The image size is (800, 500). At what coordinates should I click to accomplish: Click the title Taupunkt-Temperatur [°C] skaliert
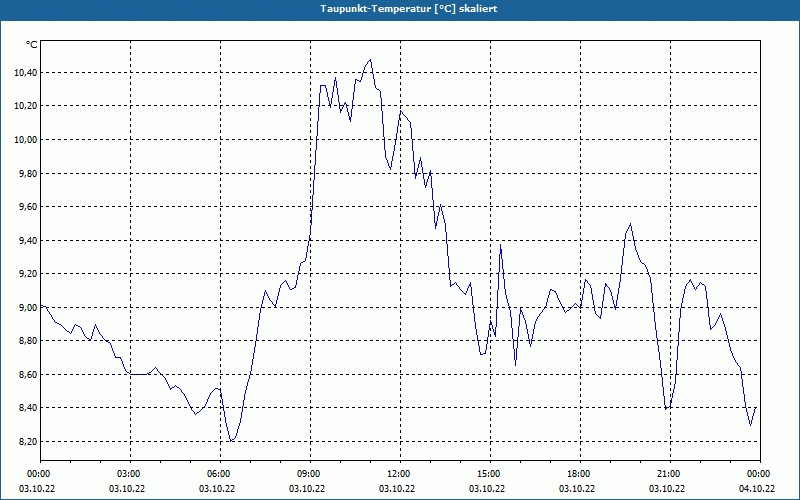point(409,9)
